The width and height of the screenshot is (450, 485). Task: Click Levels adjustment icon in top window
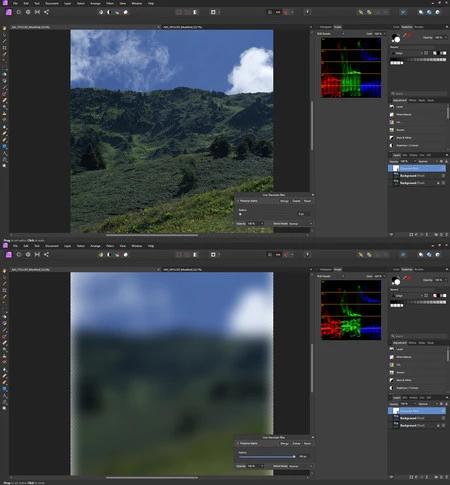click(392, 107)
